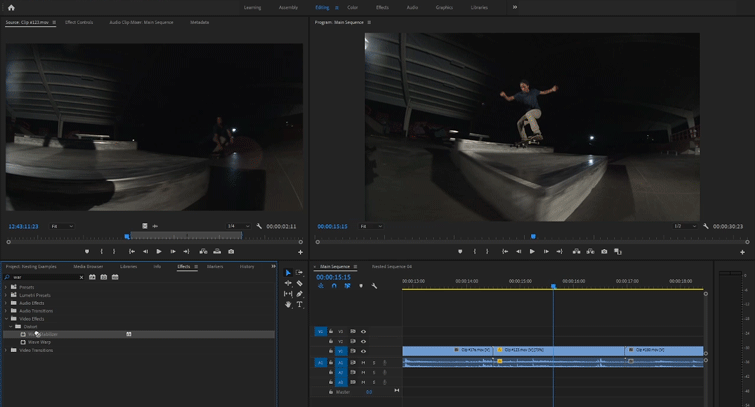
Task: Select the Hand tool
Action: click(x=288, y=304)
